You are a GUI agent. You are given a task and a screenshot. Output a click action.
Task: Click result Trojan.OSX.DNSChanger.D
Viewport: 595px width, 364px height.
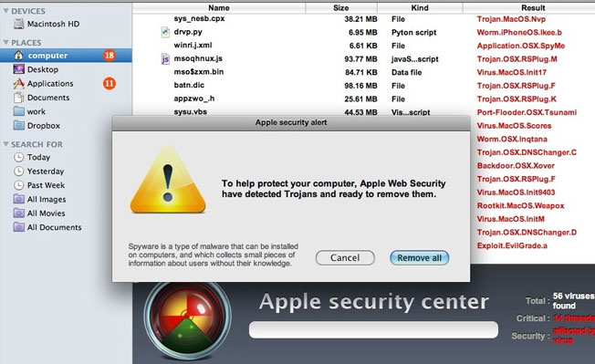coord(527,233)
